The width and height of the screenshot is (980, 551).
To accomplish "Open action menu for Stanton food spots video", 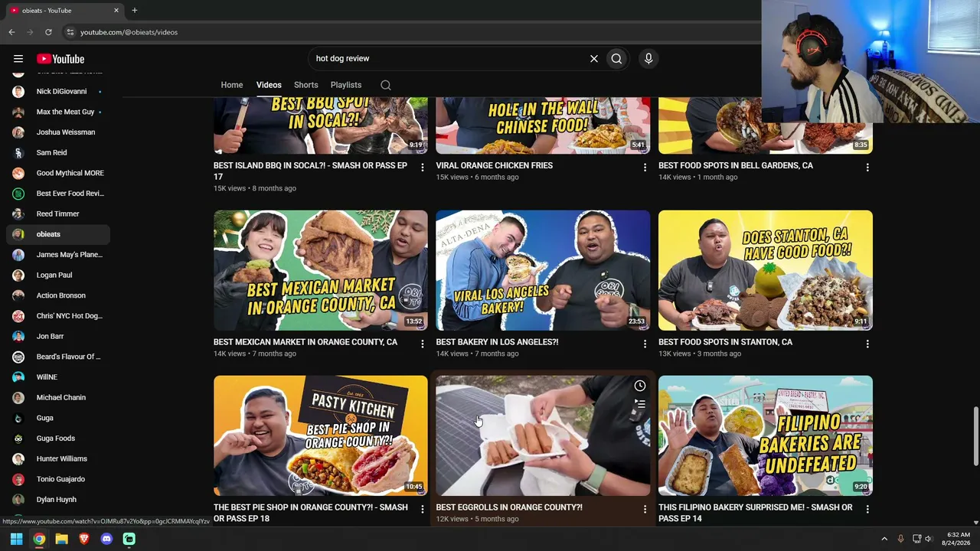I will [x=867, y=344].
